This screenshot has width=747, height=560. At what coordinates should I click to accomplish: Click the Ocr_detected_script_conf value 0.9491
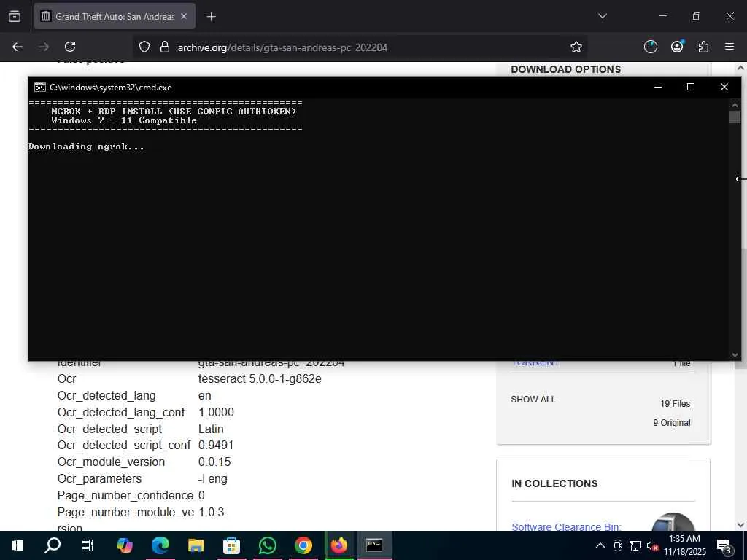pos(216,446)
